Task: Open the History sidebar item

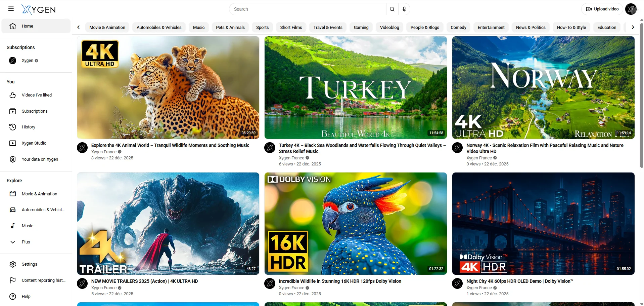Action: point(29,127)
